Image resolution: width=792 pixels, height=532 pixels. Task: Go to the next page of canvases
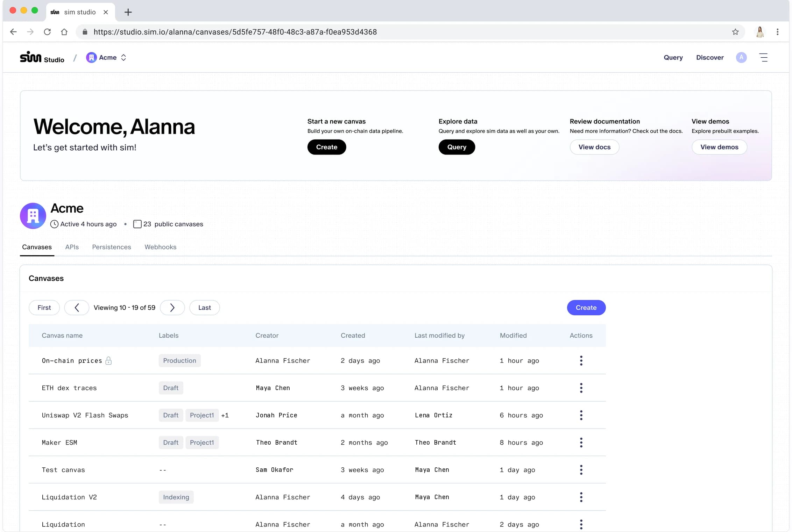[172, 307]
